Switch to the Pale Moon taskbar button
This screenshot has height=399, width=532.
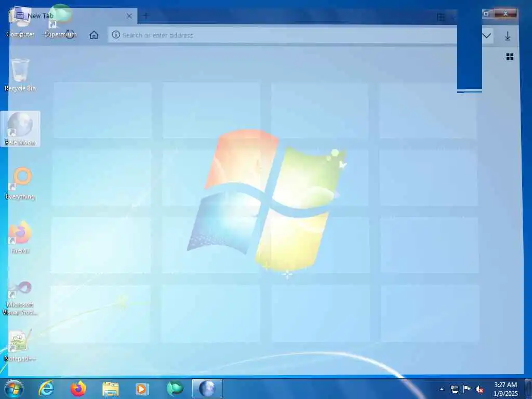click(207, 389)
